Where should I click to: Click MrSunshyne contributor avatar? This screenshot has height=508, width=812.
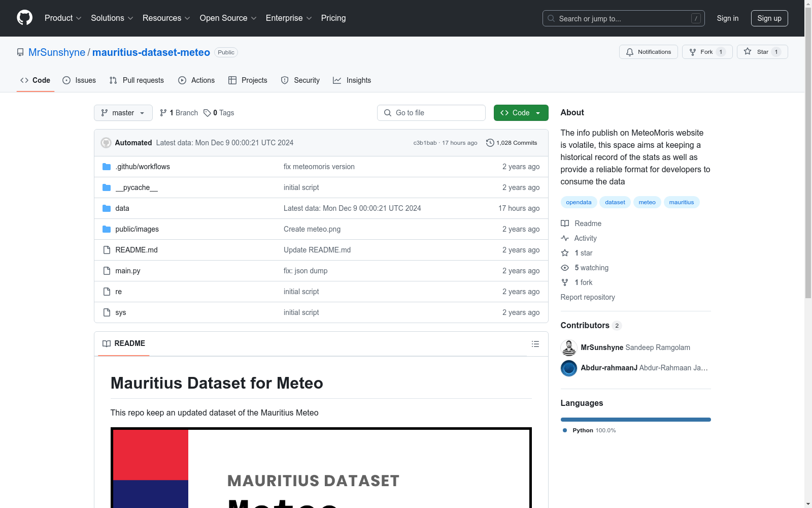pyautogui.click(x=569, y=348)
